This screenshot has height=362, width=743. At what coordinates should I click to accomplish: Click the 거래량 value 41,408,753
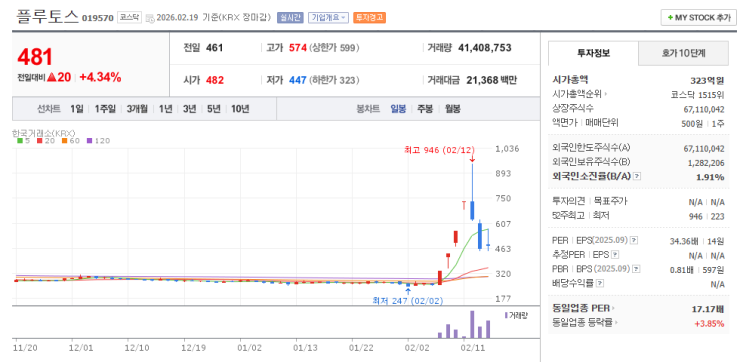pos(485,48)
